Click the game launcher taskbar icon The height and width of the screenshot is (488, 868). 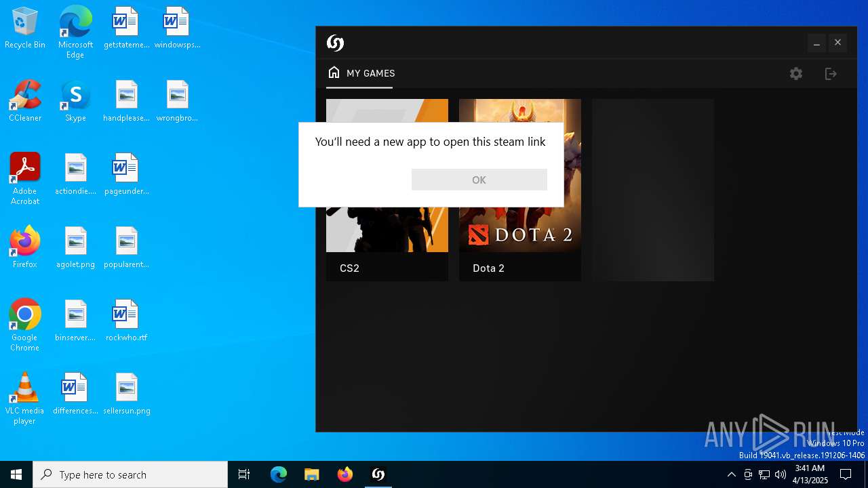pos(378,474)
